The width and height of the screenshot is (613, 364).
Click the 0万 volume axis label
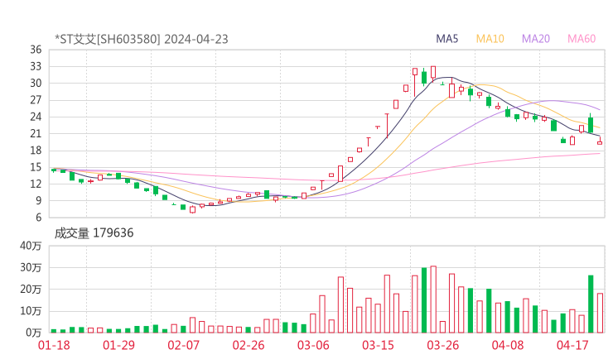pyautogui.click(x=34, y=333)
